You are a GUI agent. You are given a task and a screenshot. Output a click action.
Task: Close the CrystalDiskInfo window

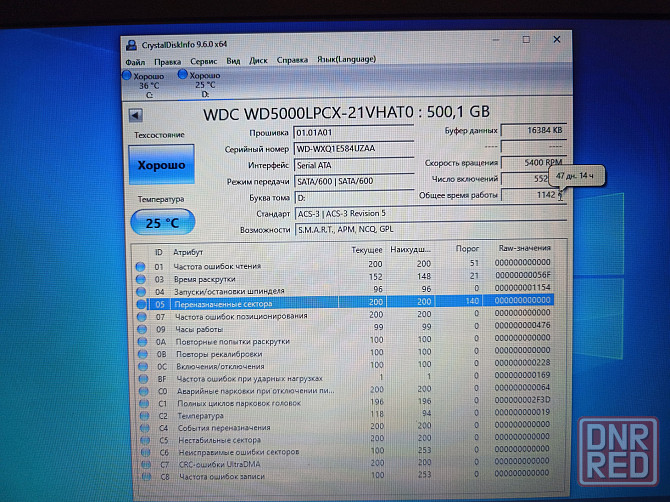coord(557,39)
